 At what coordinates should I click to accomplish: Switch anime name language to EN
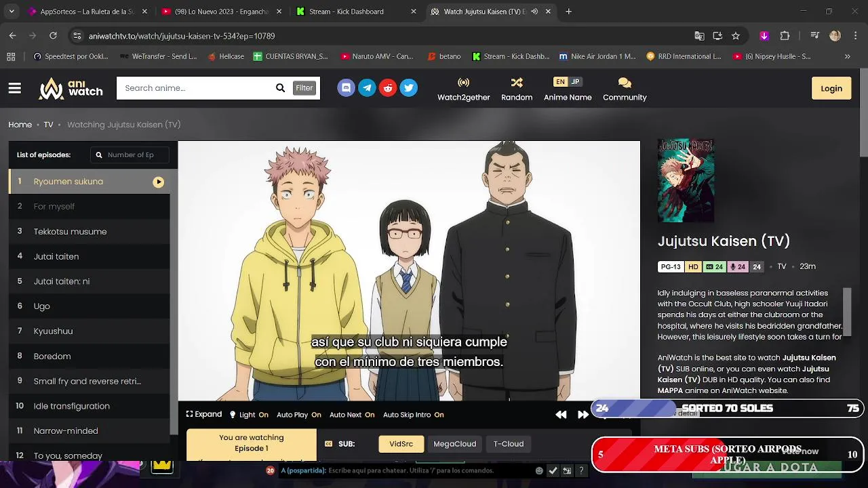560,81
